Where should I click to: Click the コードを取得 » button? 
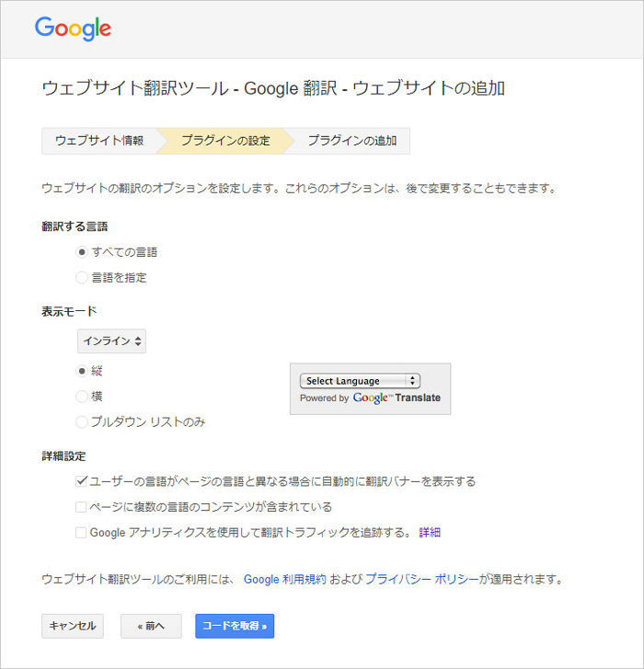coord(235,626)
